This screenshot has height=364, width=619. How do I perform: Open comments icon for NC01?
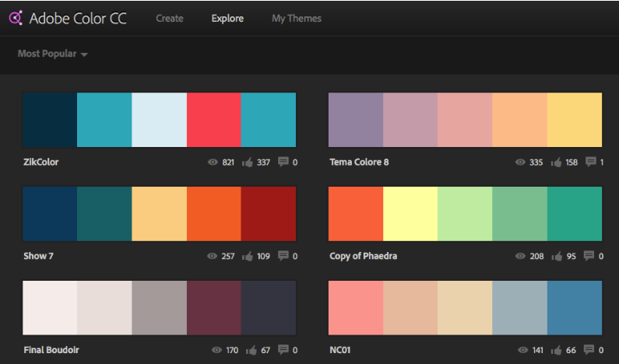589,350
